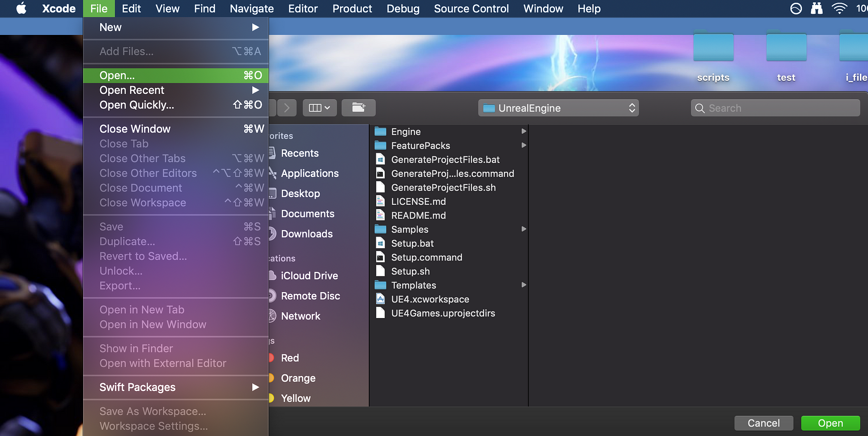
Task: Click the UE4Games.uprojectdirs file icon
Action: [380, 313]
